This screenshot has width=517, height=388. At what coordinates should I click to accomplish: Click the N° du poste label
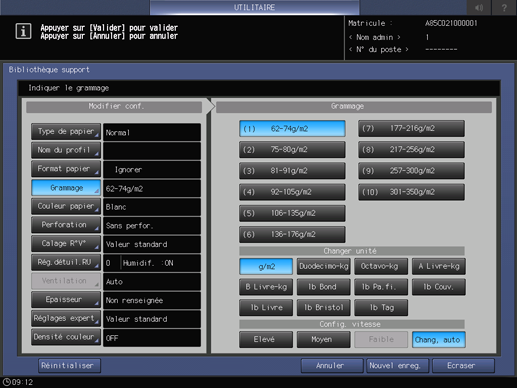(x=379, y=50)
